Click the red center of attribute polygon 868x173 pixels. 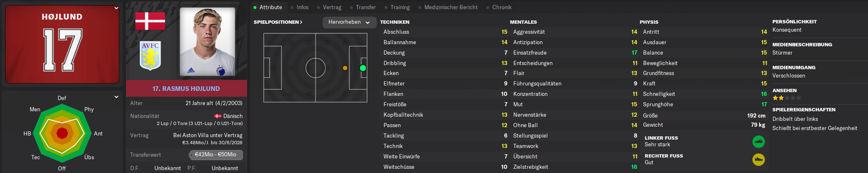62,133
